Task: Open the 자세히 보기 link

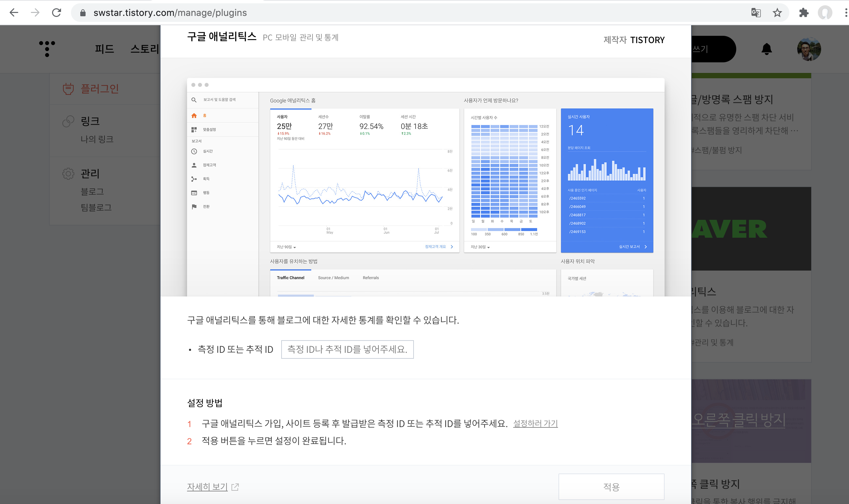Action: [207, 487]
